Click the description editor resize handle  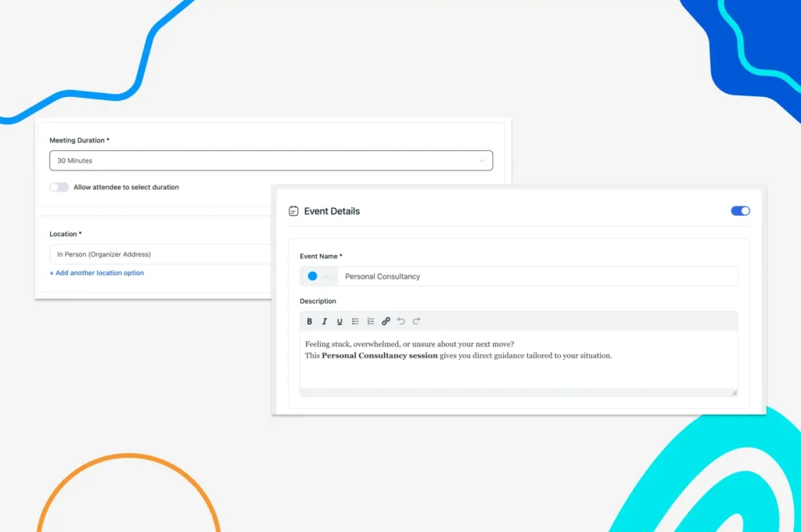pos(734,392)
